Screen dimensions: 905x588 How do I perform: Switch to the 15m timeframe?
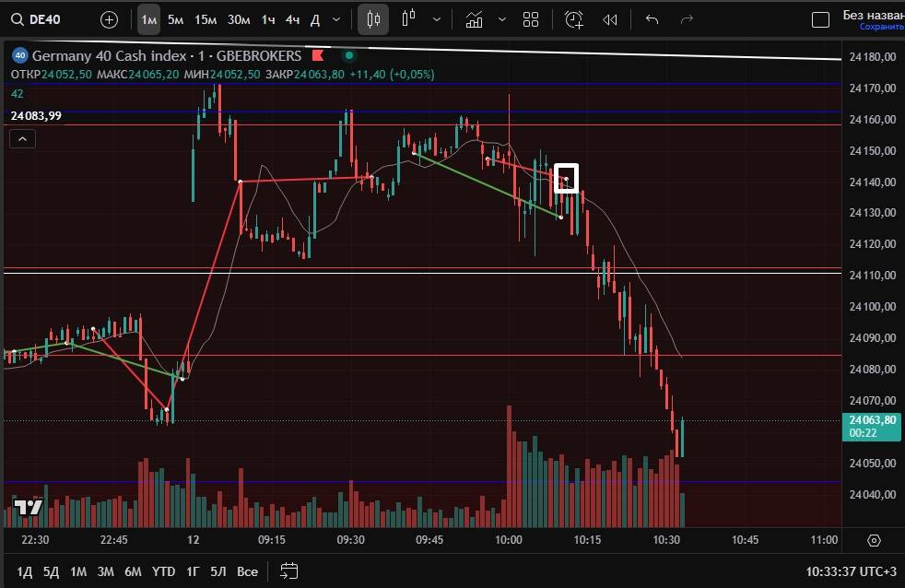point(206,19)
